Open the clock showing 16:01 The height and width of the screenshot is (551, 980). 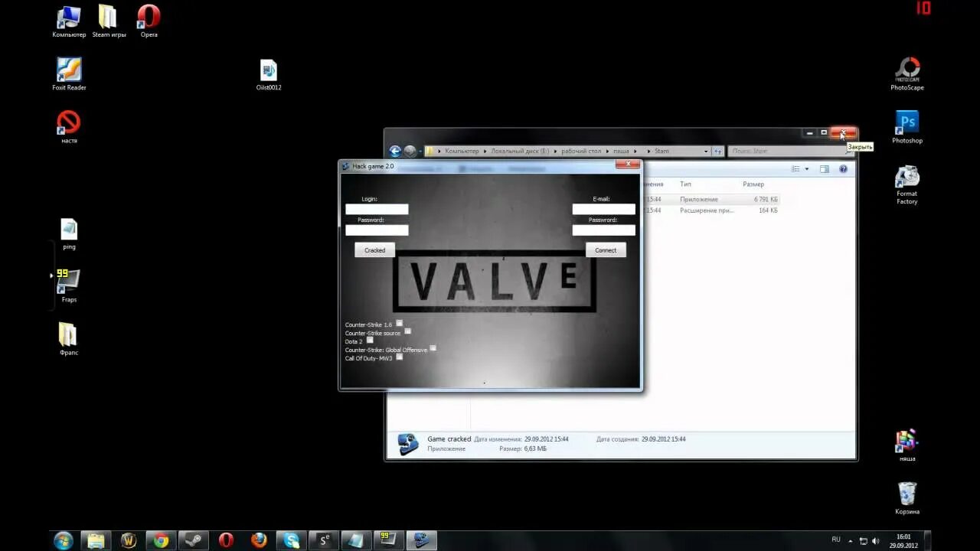point(903,541)
